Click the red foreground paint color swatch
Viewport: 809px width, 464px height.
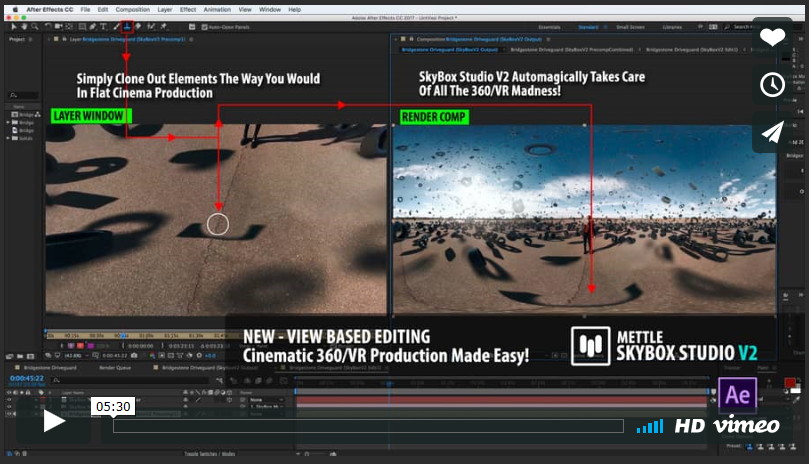pos(789,382)
